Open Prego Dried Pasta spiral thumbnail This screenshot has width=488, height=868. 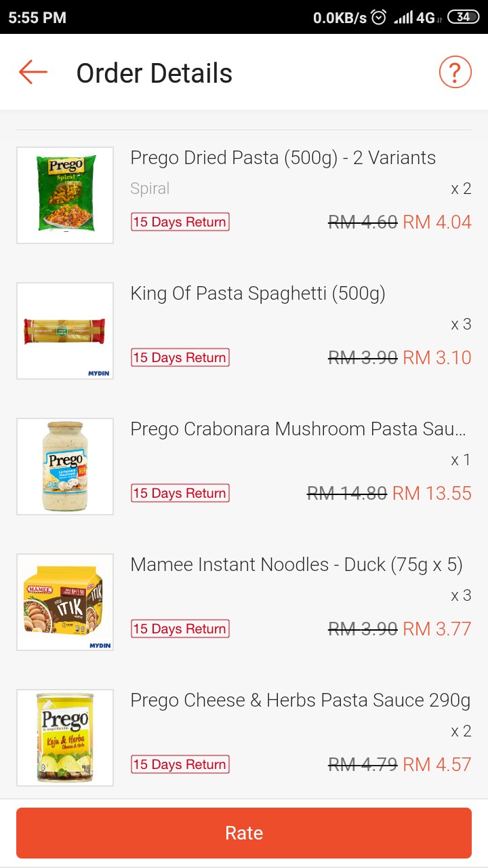(x=65, y=195)
